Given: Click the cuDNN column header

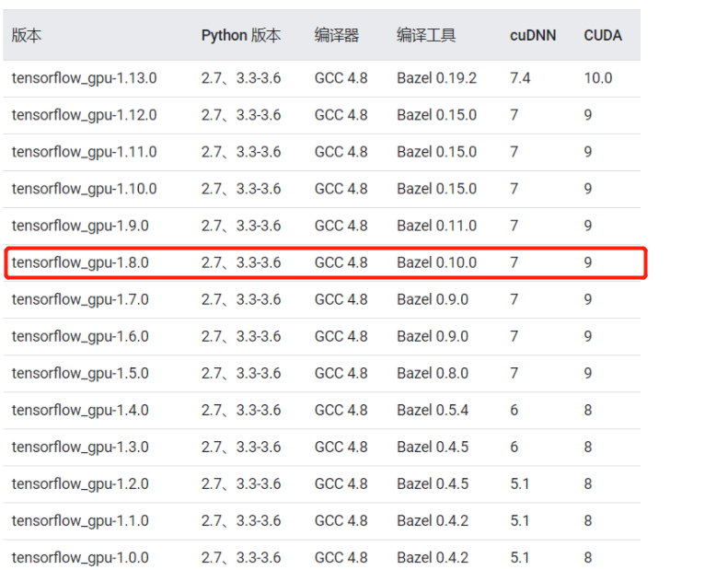Looking at the screenshot, I should click(x=533, y=35).
